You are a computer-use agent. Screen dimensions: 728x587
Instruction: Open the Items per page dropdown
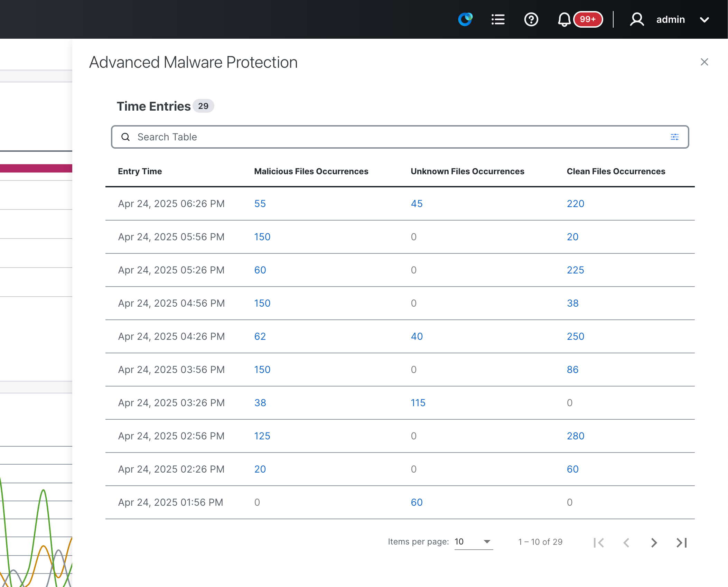474,542
